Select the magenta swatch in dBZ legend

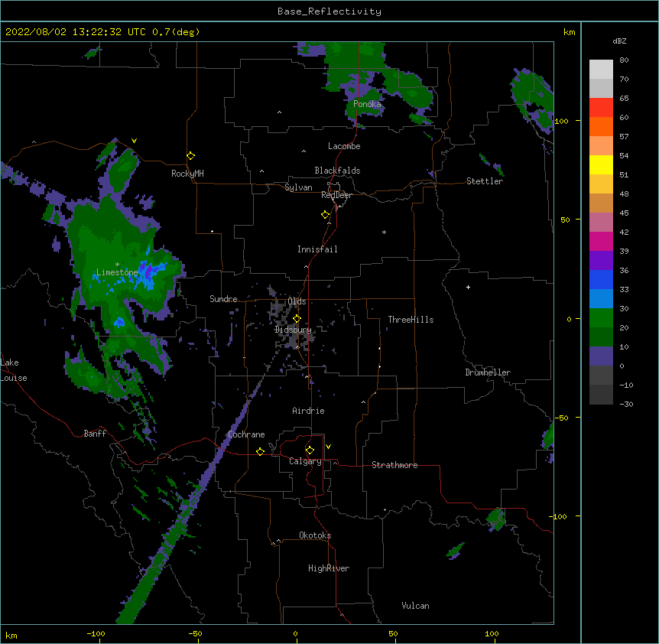point(601,241)
